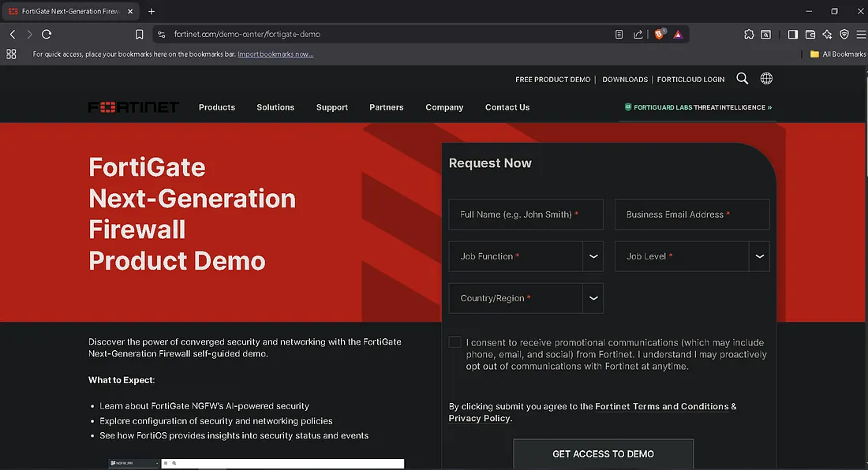This screenshot has height=470, width=868.
Task: Open the Solutions menu
Action: click(x=275, y=107)
